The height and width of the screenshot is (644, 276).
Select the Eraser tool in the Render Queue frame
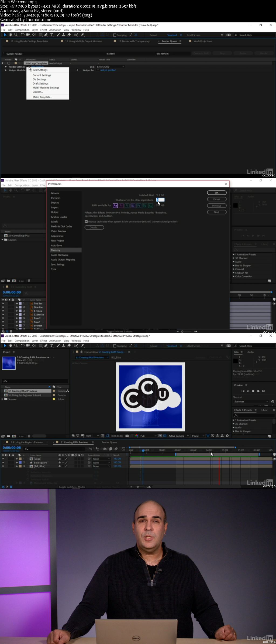point(69,35)
